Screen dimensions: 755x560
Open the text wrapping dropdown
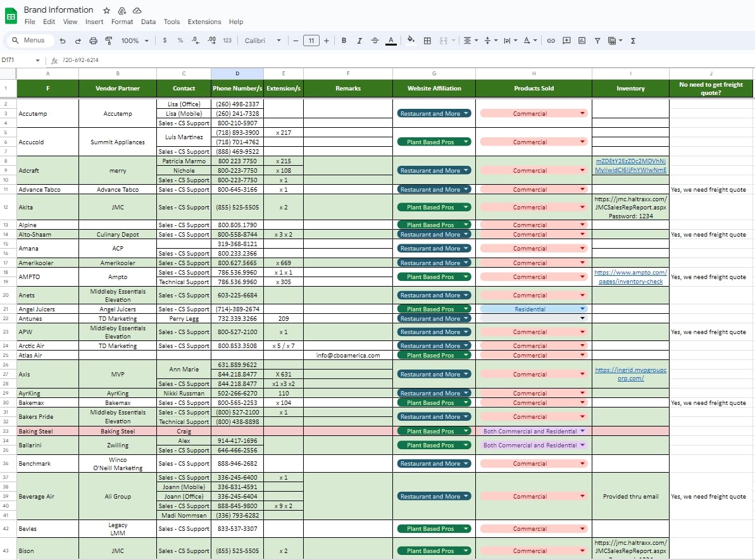[510, 41]
